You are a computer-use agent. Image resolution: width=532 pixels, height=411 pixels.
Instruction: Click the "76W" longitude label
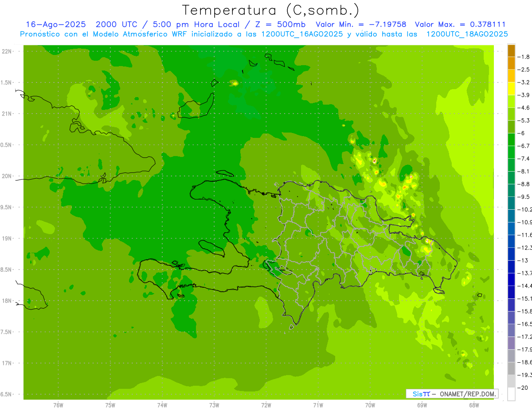click(58, 405)
